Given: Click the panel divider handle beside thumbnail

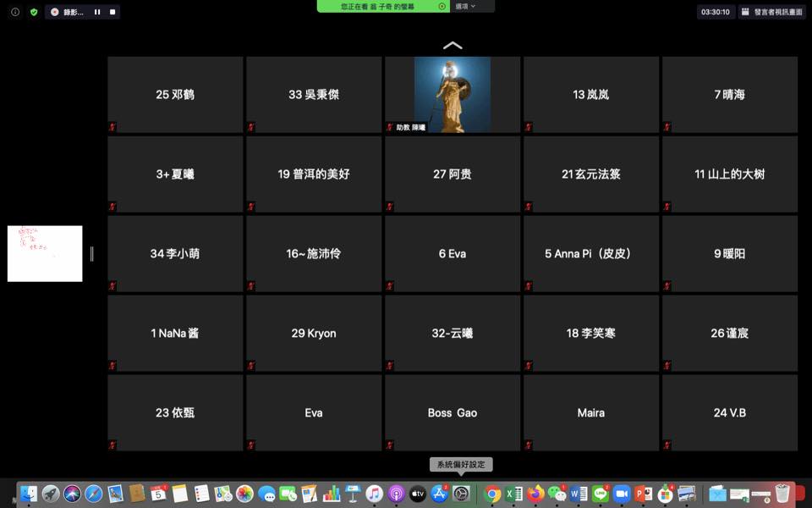Looking at the screenshot, I should pyautogui.click(x=91, y=254).
